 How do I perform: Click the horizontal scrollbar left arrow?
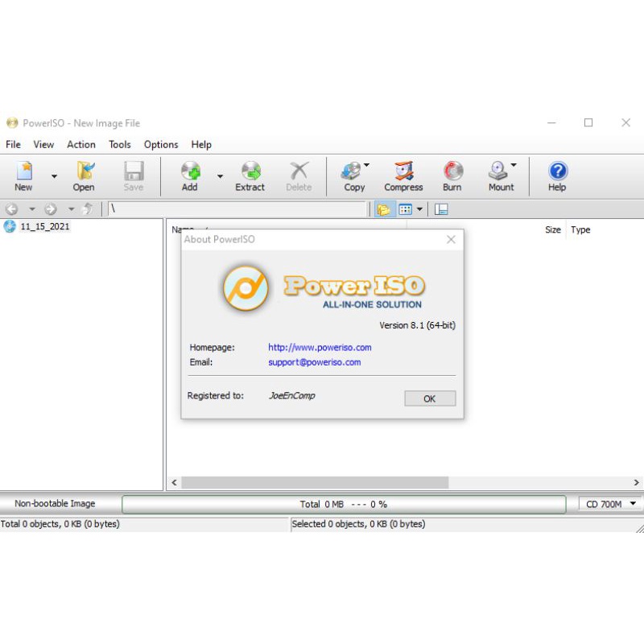[174, 482]
